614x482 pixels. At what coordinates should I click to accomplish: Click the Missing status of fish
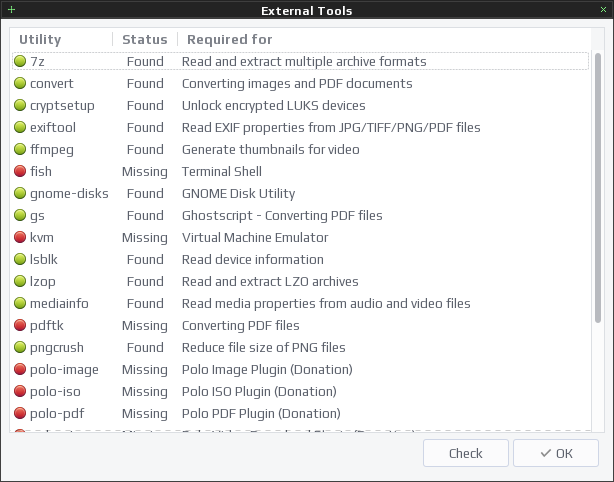[x=145, y=171]
